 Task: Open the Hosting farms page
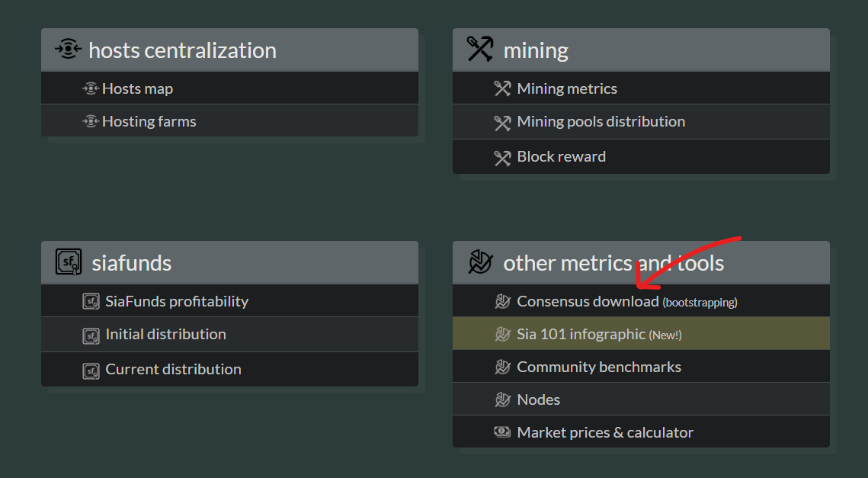click(x=229, y=120)
